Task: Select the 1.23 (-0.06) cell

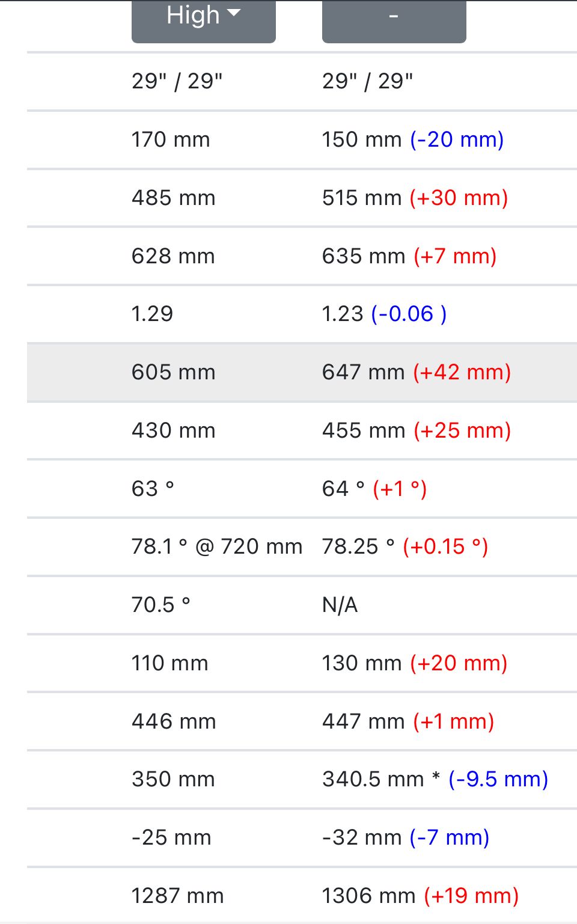Action: pyautogui.click(x=384, y=314)
